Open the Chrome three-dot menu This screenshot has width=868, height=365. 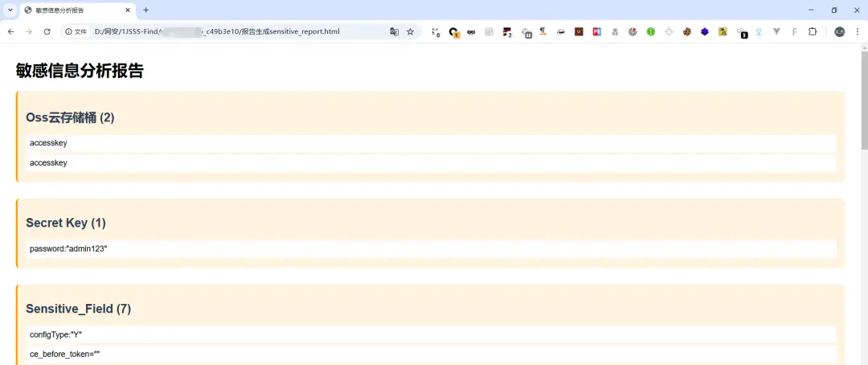point(857,31)
